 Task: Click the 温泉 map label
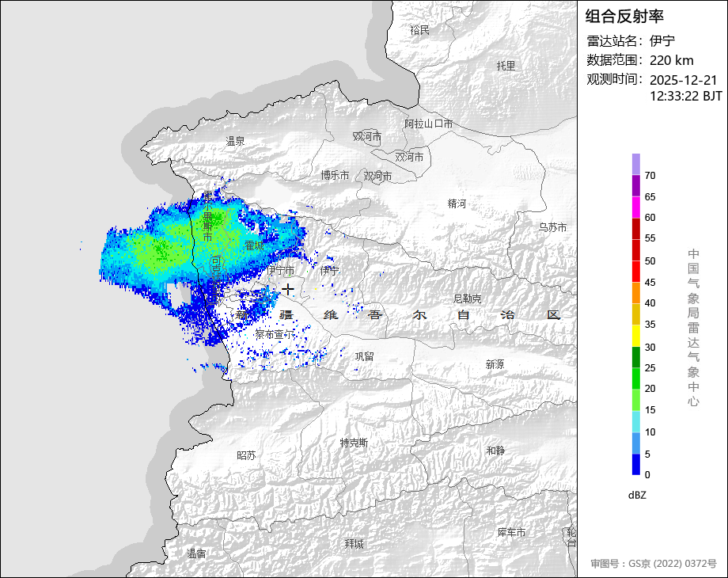(235, 141)
